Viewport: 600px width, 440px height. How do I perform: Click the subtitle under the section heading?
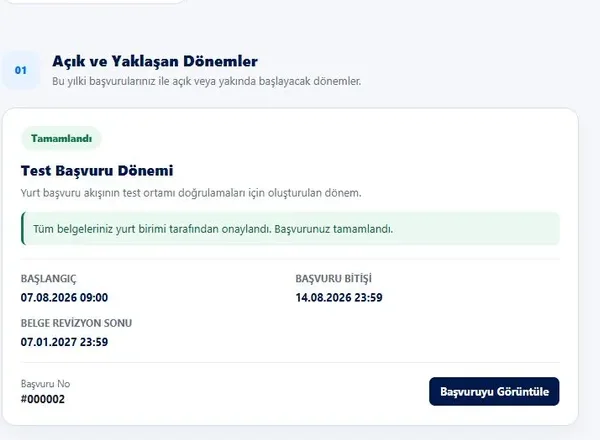click(x=207, y=81)
